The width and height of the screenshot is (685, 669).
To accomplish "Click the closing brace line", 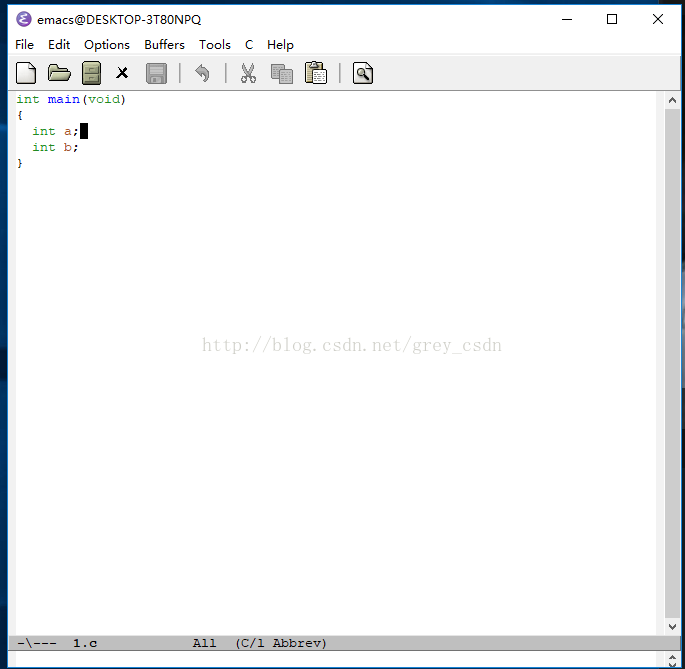I will click(20, 163).
